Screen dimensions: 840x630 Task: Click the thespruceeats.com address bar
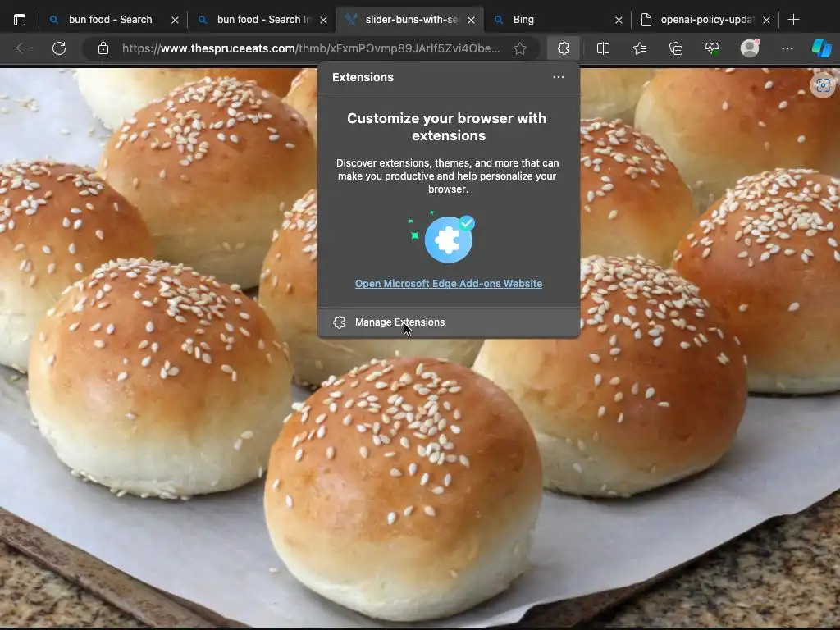point(311,48)
